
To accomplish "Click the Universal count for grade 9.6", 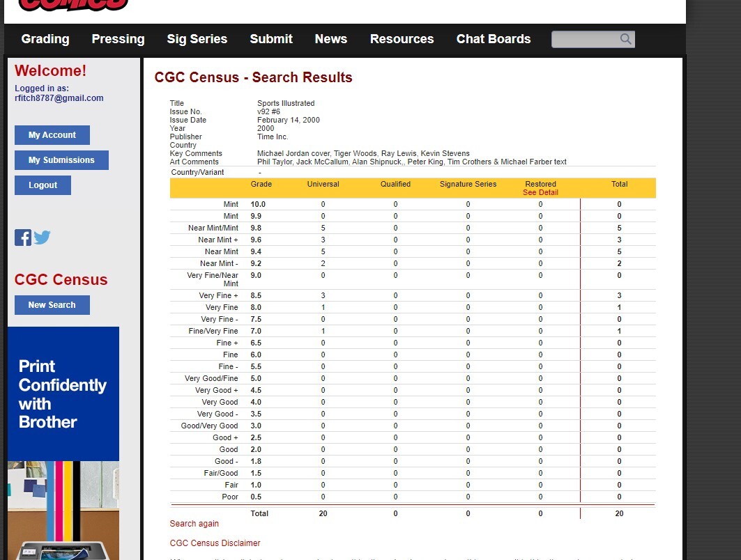I will [323, 240].
